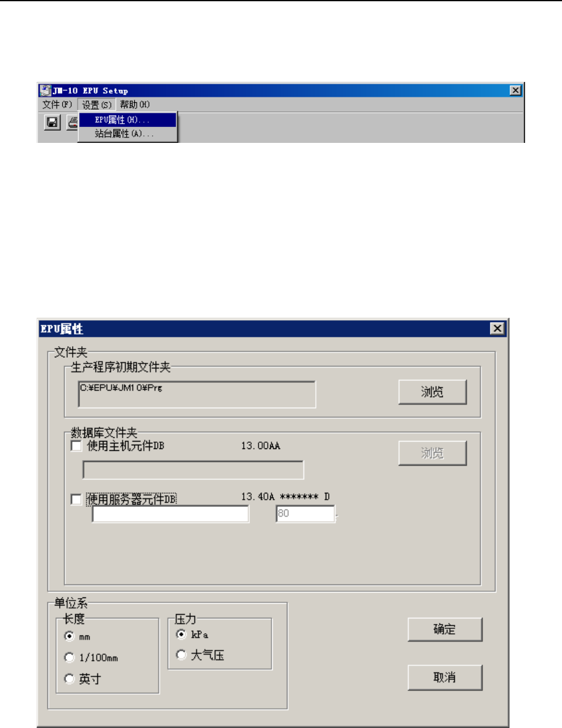Open the 帮助(H) menu
This screenshot has height=728, width=562.
pyautogui.click(x=135, y=105)
